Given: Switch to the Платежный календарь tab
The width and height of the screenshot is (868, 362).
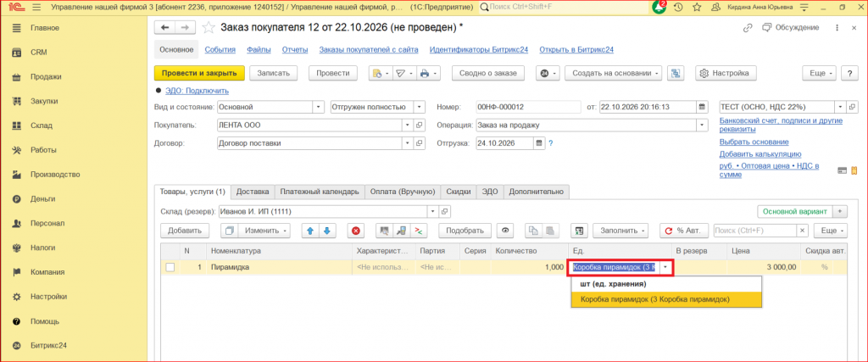Looking at the screenshot, I should pyautogui.click(x=320, y=192).
